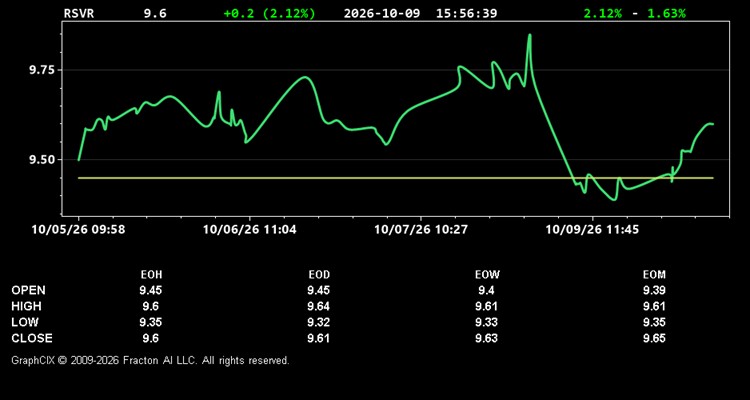Image resolution: width=750 pixels, height=400 pixels.
Task: Click EOM high value 9.61
Action: click(654, 306)
